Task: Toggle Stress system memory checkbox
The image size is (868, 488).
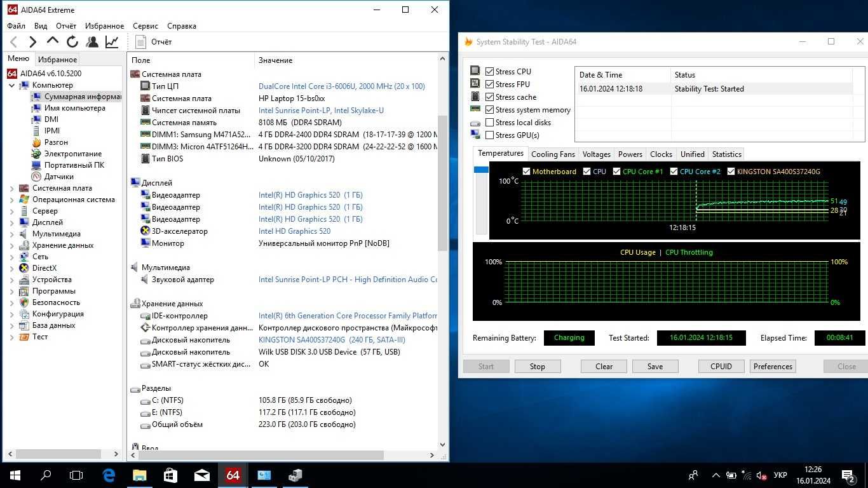Action: point(489,110)
